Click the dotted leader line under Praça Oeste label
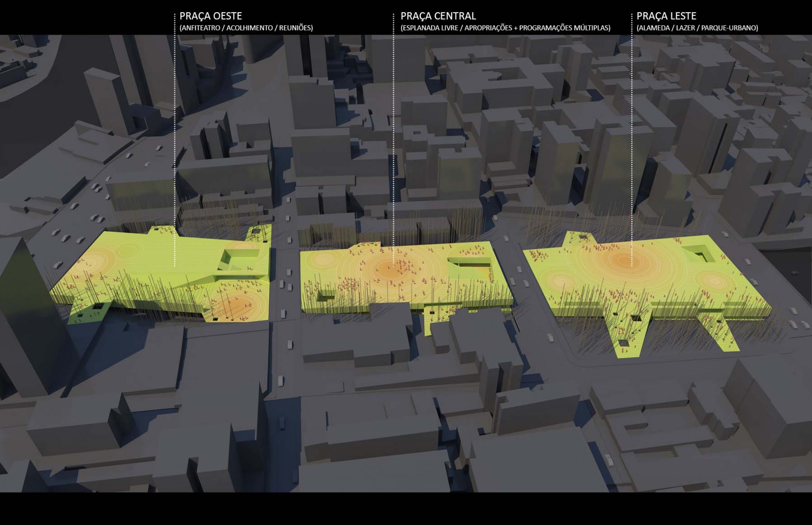812x525 pixels. coord(175,148)
